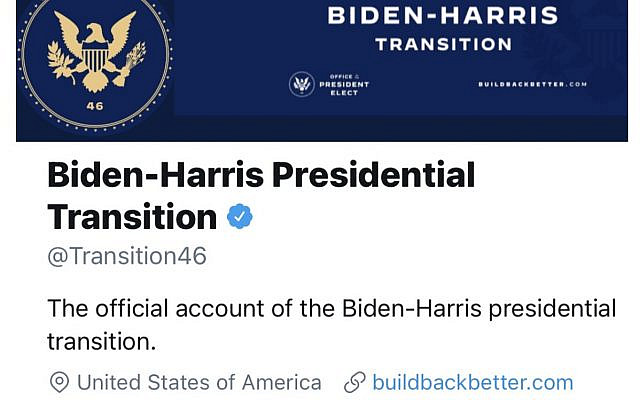Click the United States of America location

(199, 382)
